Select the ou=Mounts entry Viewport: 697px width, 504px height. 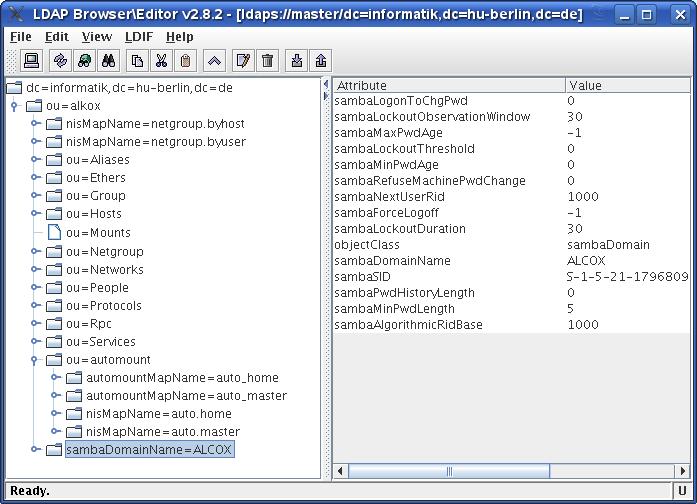[x=97, y=232]
